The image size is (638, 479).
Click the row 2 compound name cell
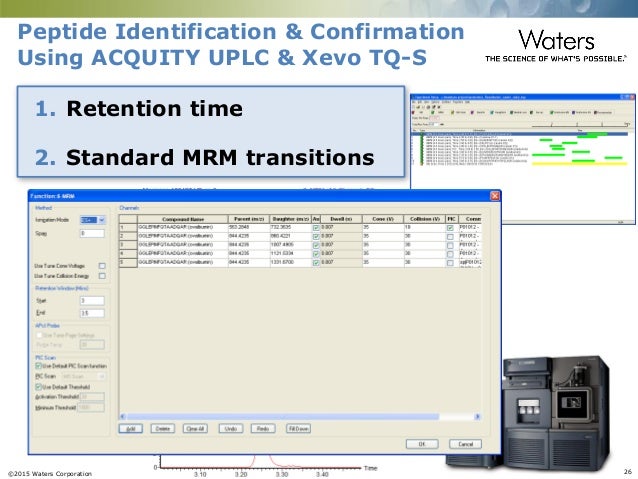[x=183, y=236]
